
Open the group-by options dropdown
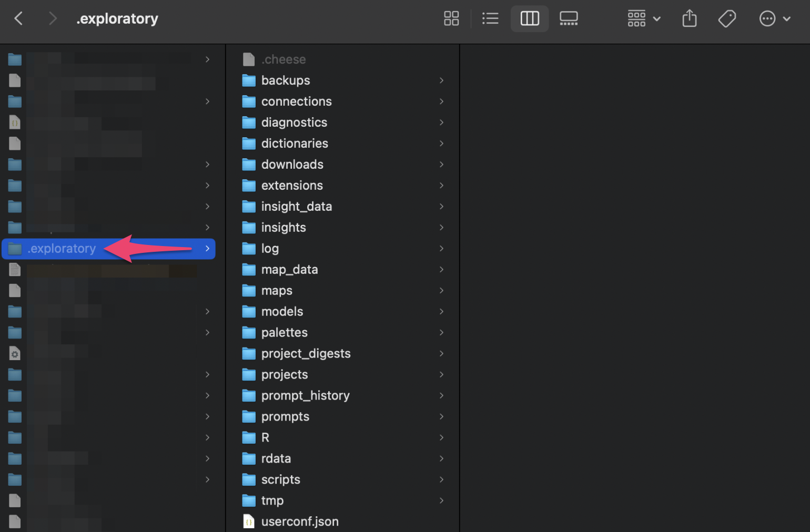click(644, 19)
